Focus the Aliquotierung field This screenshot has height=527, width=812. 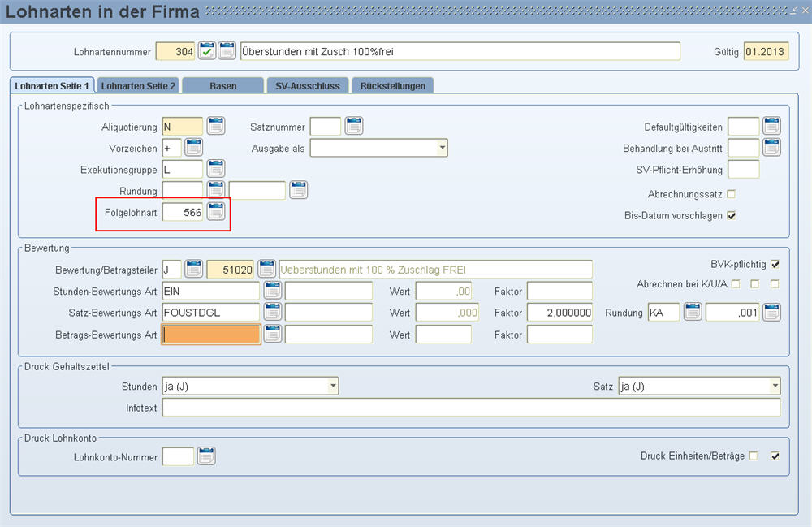[182, 127]
